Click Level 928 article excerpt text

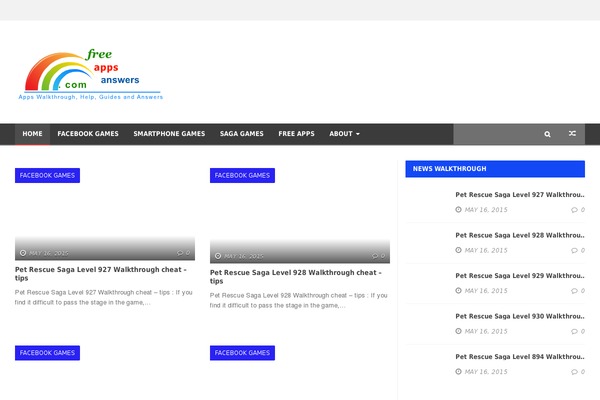[298, 300]
